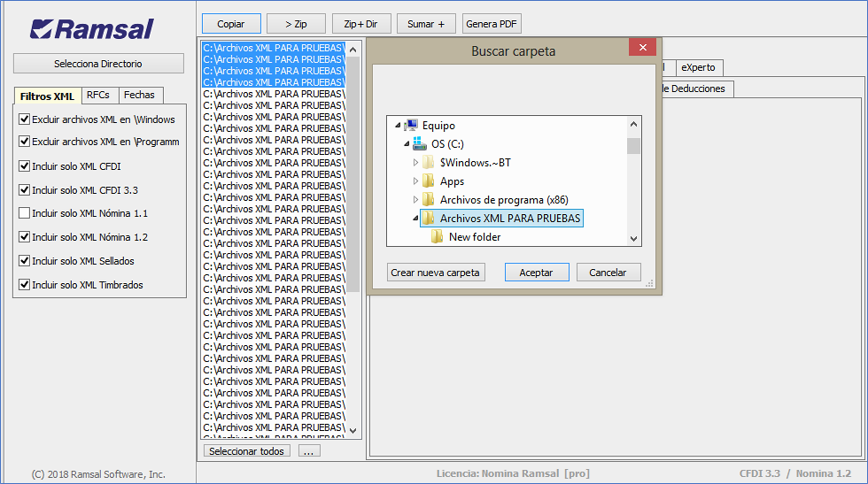Screen dimensions: 868x484
Task: Open the Fechas tab
Action: (x=140, y=96)
